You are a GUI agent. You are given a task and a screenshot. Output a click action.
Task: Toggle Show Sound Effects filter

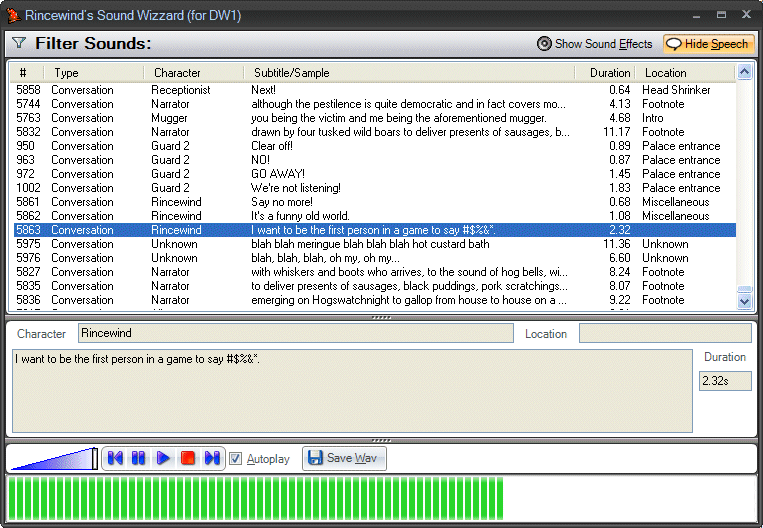pos(594,44)
